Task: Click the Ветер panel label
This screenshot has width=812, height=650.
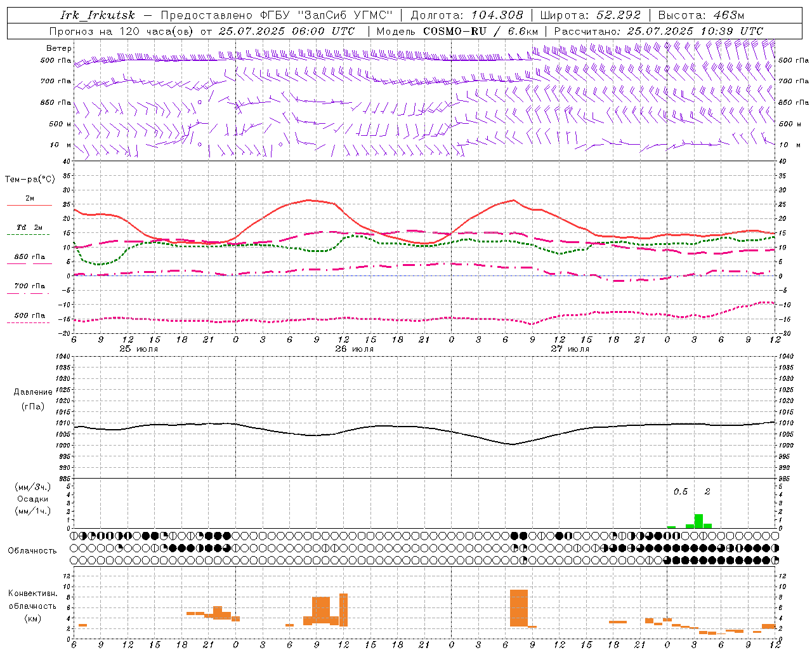Action: tap(59, 48)
